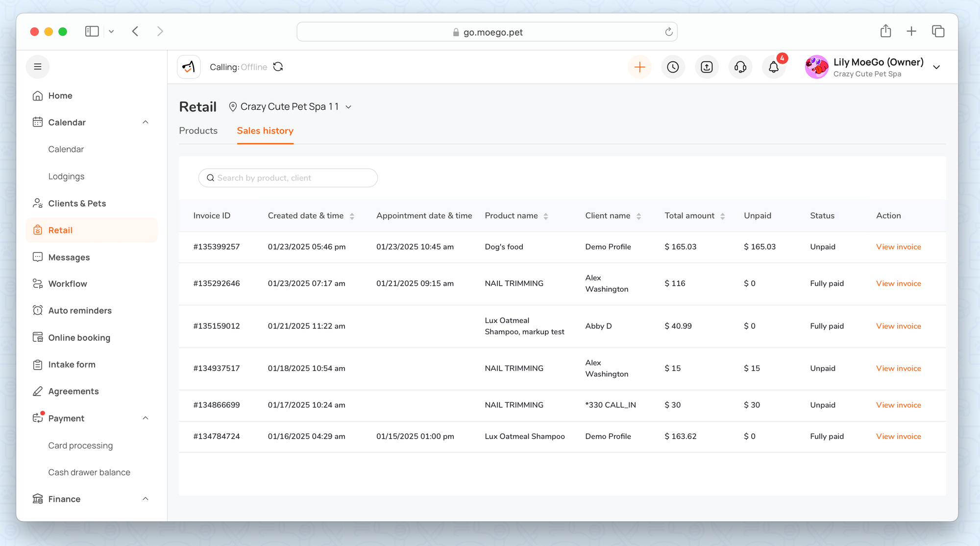The image size is (980, 546).
Task: Open notifications bell with badge
Action: click(x=774, y=67)
